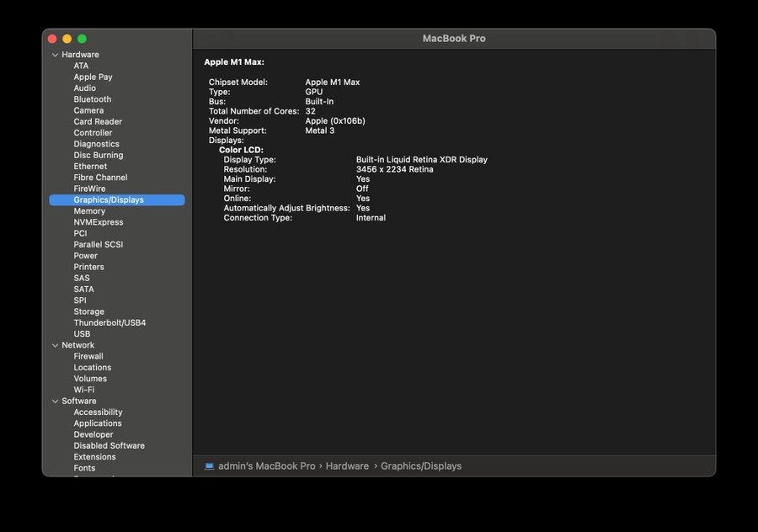Open Card Reader entry

[98, 121]
